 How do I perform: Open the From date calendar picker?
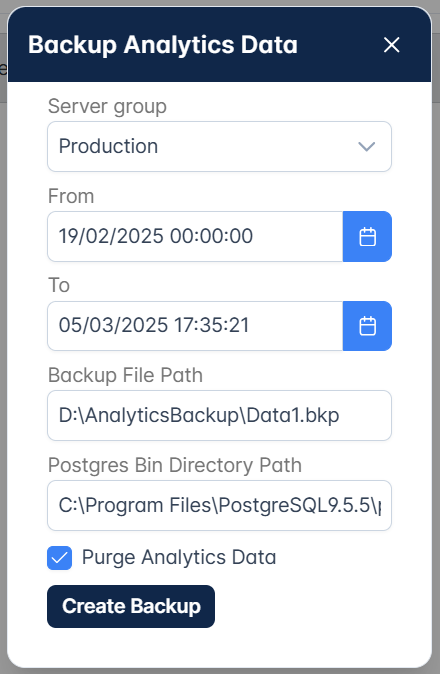[x=367, y=236]
